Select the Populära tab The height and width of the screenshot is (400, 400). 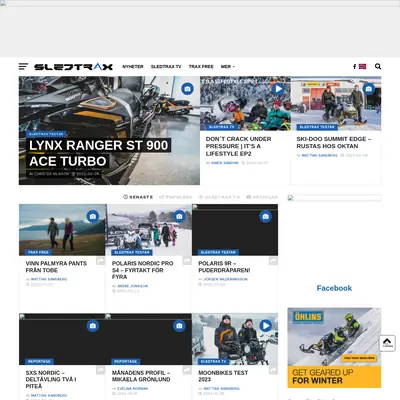coord(176,197)
